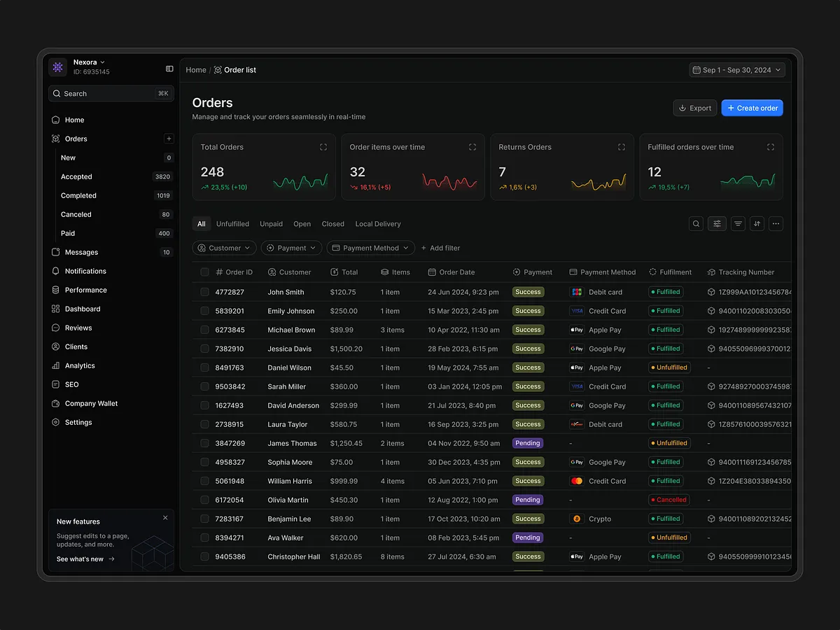The height and width of the screenshot is (630, 840).
Task: Switch to the Unfulfilled tab
Action: click(x=232, y=223)
